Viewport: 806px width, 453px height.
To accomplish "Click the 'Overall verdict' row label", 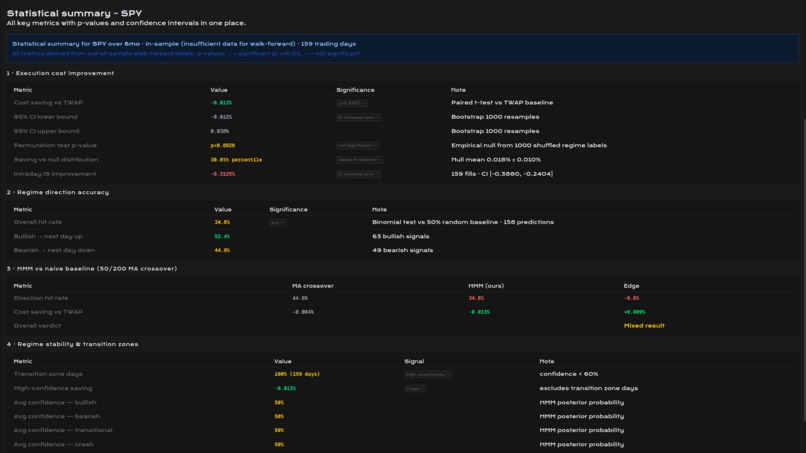I will coord(37,326).
